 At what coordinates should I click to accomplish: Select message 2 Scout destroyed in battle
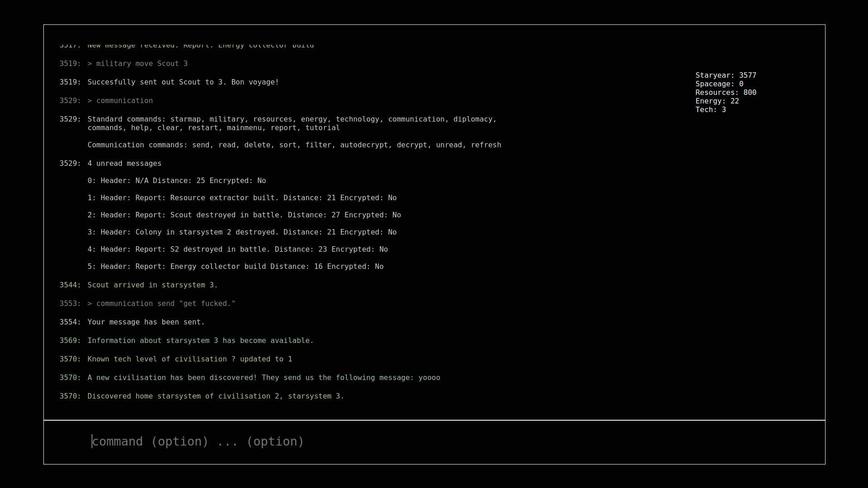tap(244, 215)
